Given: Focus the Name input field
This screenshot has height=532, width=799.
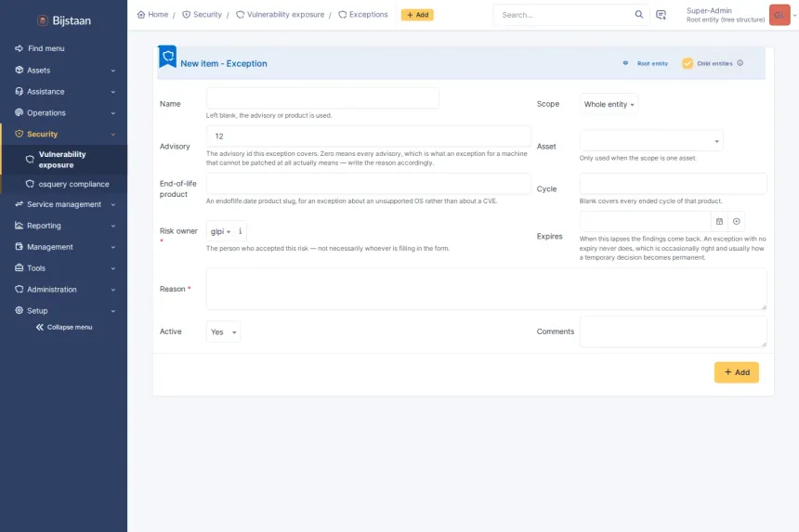Looking at the screenshot, I should pos(322,98).
